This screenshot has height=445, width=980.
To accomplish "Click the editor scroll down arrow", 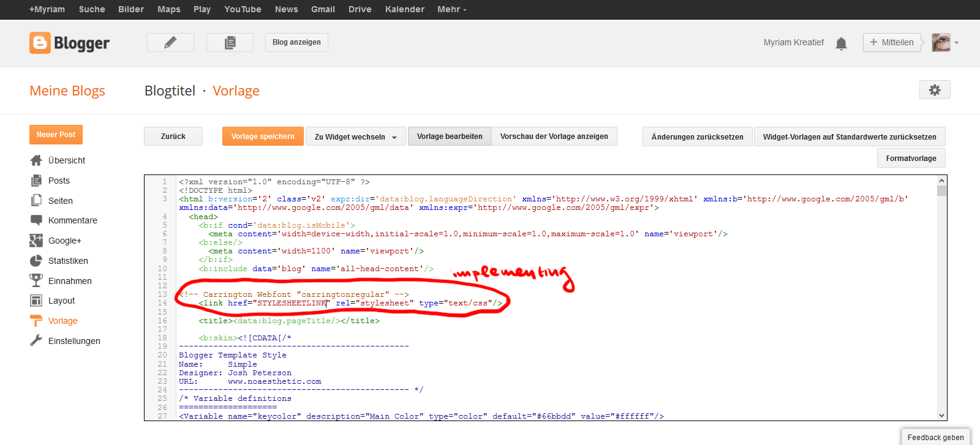I will coord(941,416).
